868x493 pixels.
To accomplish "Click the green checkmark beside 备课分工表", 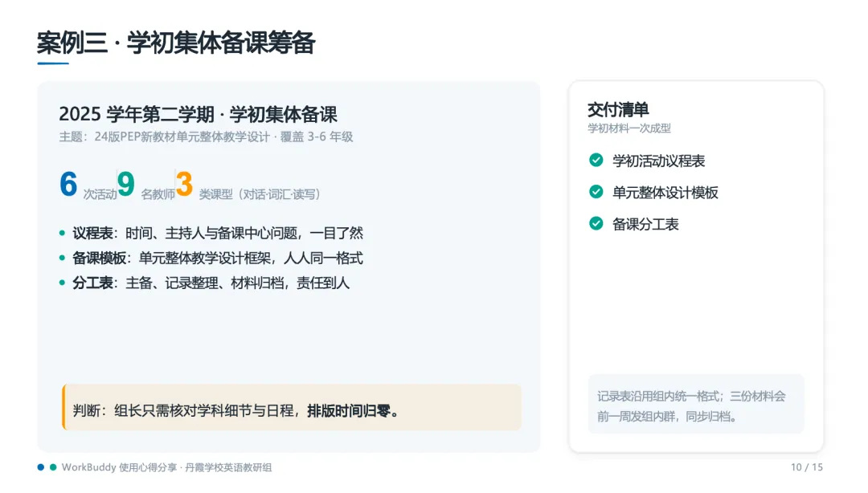I will [596, 223].
